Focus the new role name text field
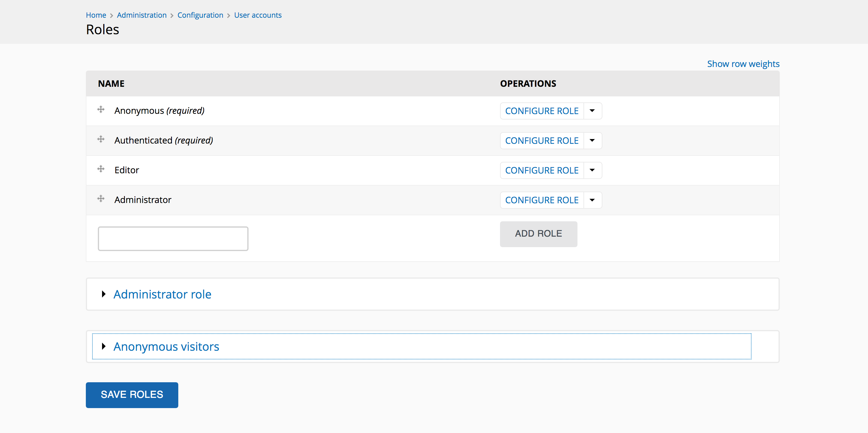This screenshot has height=433, width=868. click(x=173, y=238)
